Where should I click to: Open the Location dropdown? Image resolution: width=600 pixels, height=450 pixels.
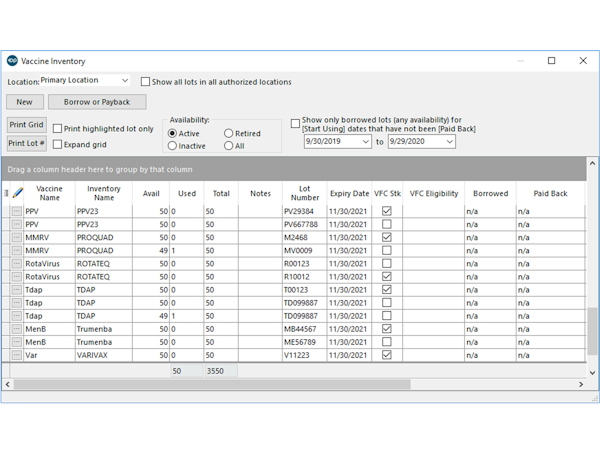click(x=124, y=81)
